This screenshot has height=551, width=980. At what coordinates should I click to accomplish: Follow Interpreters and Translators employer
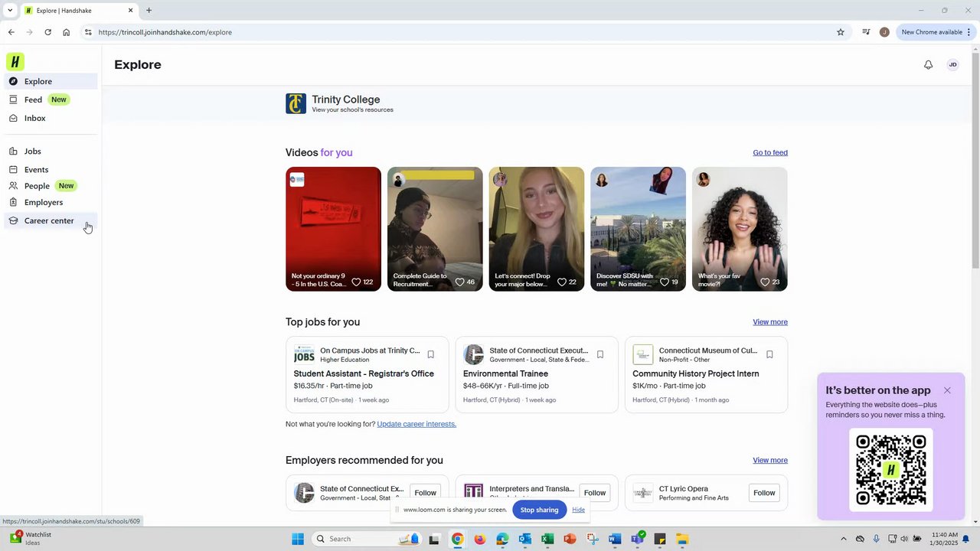pyautogui.click(x=595, y=493)
